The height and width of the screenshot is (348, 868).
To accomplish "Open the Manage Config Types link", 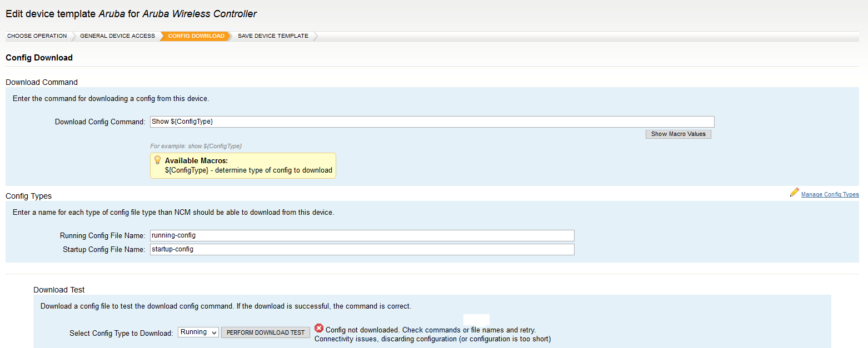I will 830,194.
